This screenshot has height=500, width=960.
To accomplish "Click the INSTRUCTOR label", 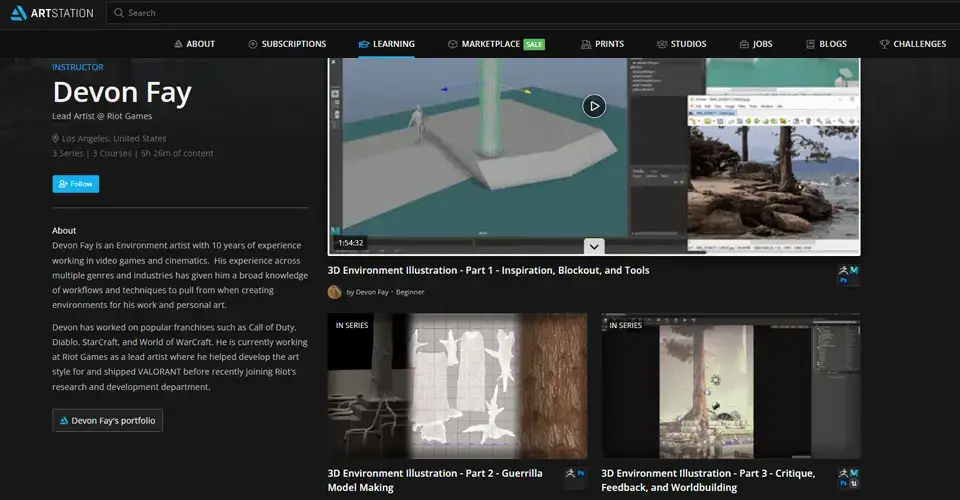I will point(78,67).
